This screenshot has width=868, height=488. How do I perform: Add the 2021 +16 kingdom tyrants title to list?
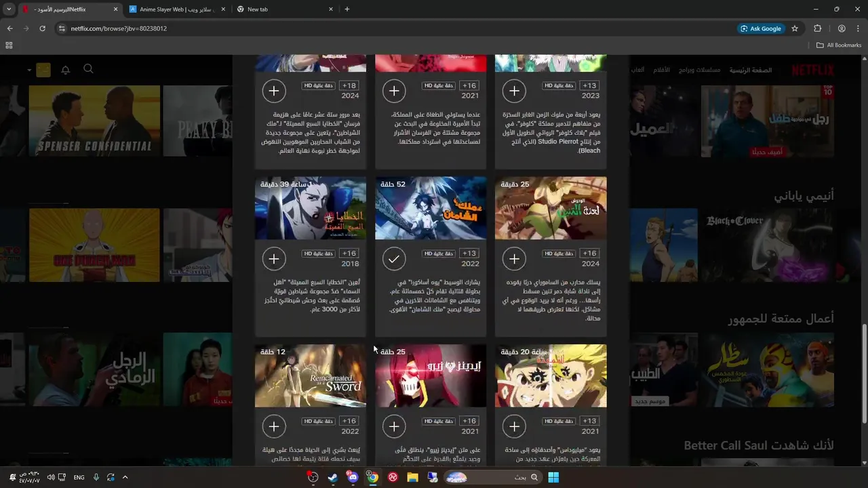pos(394,90)
